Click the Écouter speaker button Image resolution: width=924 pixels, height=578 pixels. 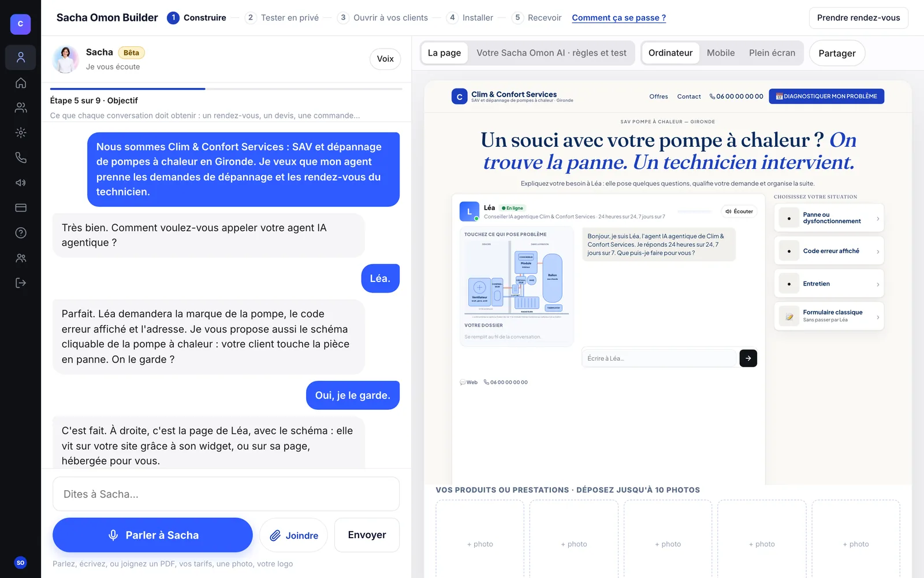(x=739, y=212)
